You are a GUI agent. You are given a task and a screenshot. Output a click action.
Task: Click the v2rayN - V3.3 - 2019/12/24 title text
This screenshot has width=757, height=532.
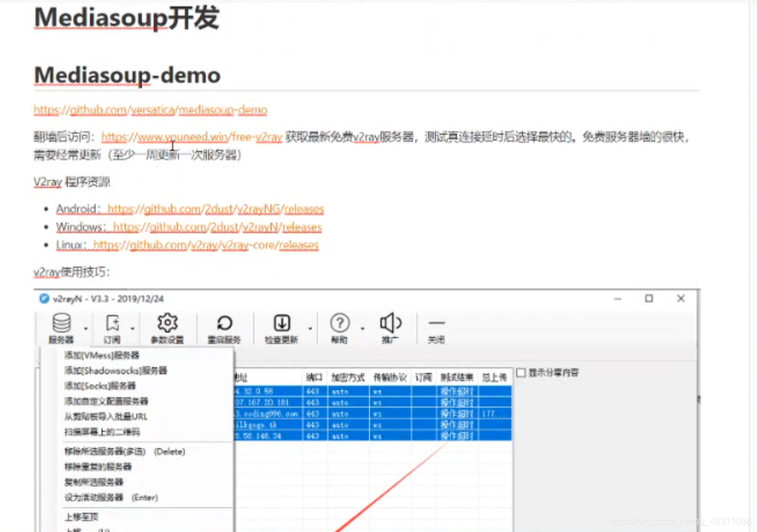pos(108,299)
